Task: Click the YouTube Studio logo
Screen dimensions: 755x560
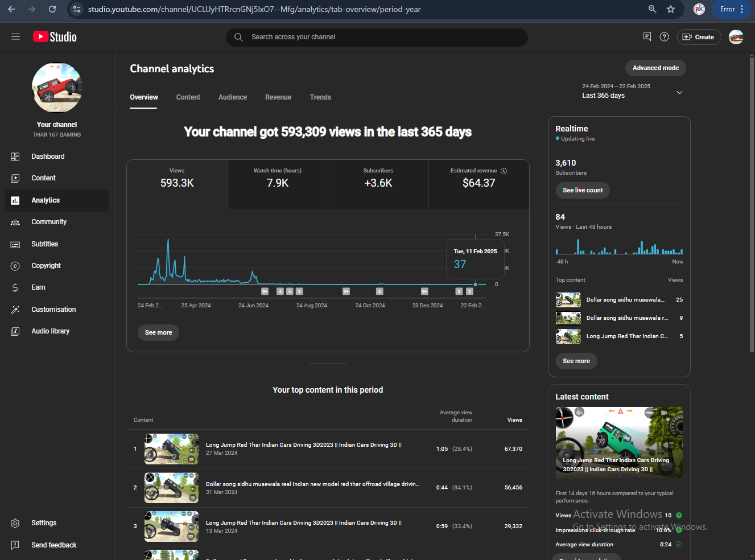Action: coord(55,37)
